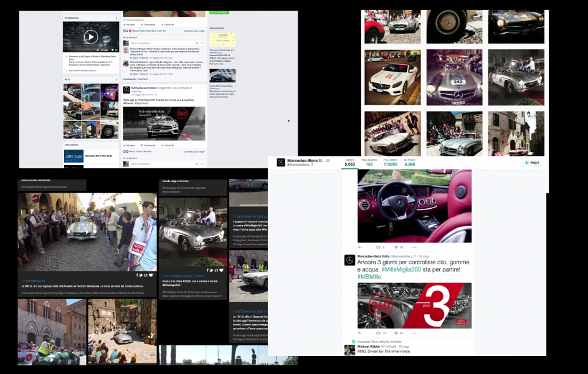Share the night gullwing post on Facebook
Viewport: 588px width, 374px height.
point(207,270)
